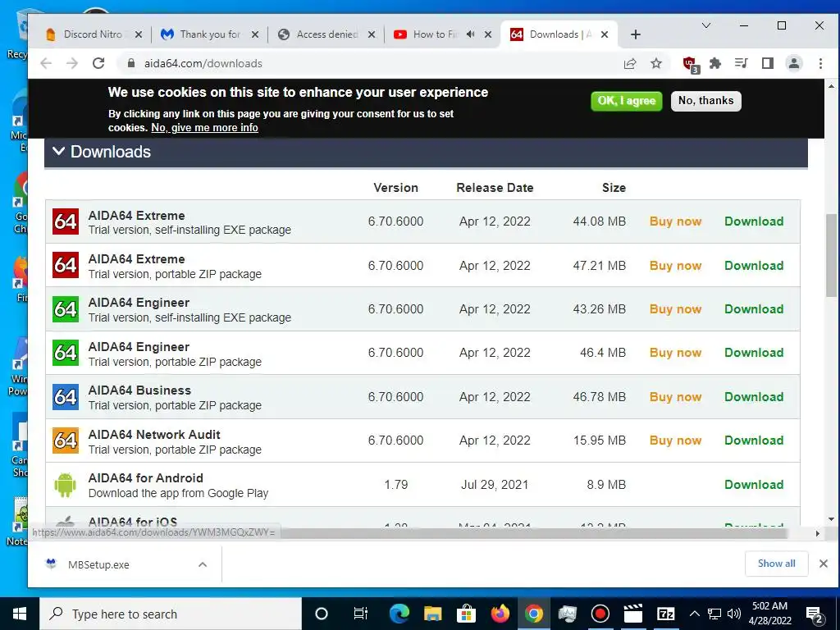Screen dimensions: 840x630
Task: Open Task View from the taskbar
Action: click(361, 614)
